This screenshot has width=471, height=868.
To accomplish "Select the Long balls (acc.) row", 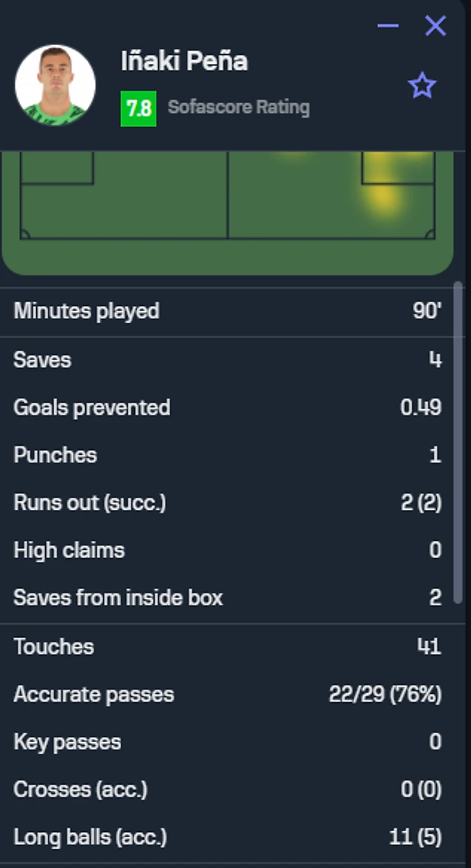I will (x=227, y=838).
